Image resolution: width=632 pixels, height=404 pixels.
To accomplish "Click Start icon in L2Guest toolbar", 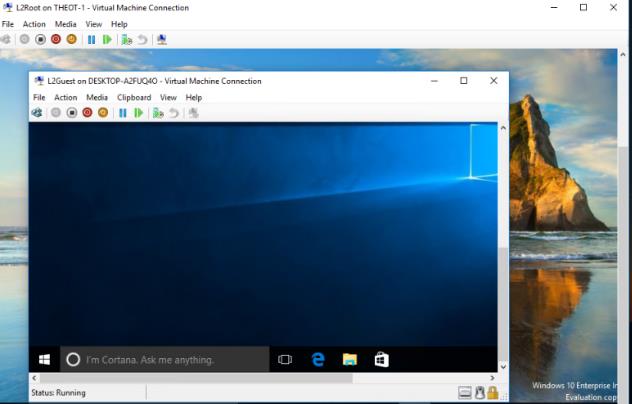I will click(x=56, y=113).
